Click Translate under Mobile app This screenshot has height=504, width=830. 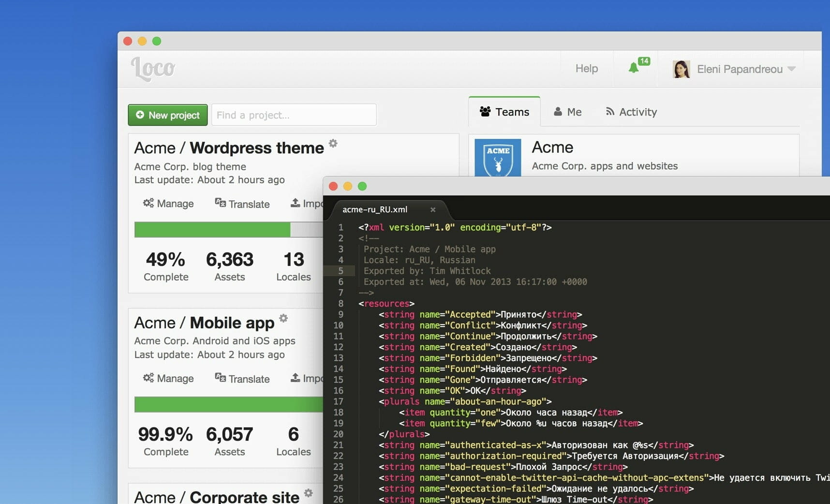[x=242, y=378]
